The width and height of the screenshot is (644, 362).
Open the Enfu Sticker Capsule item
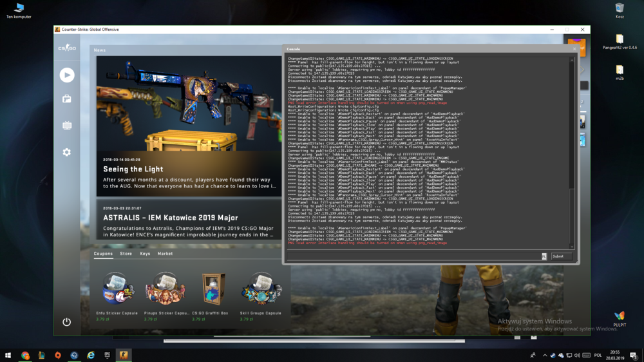click(117, 296)
